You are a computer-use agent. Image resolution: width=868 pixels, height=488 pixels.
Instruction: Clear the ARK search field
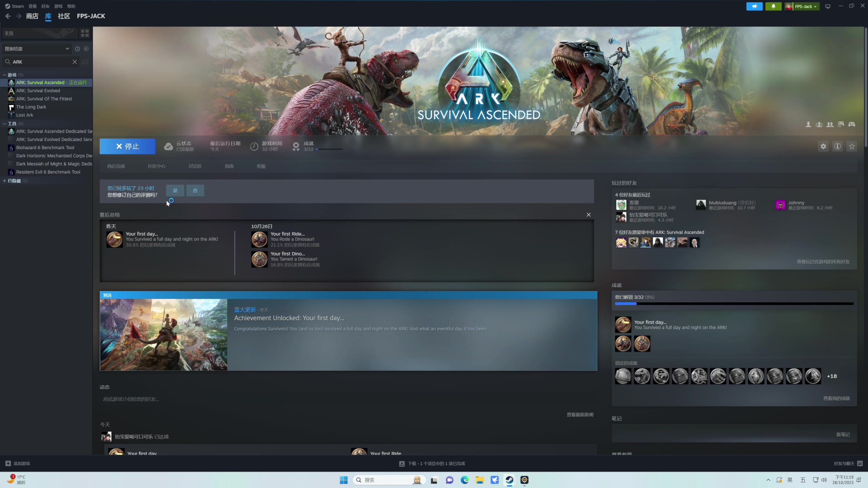(x=75, y=62)
